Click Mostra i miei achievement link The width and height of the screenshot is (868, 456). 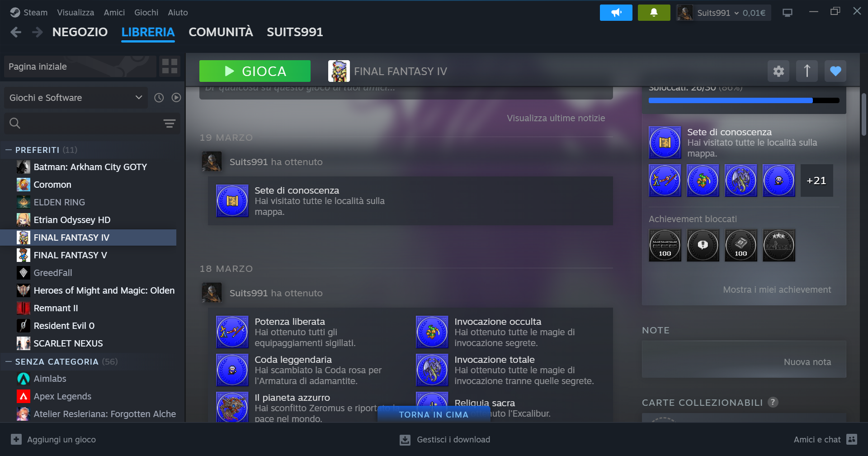click(x=777, y=290)
